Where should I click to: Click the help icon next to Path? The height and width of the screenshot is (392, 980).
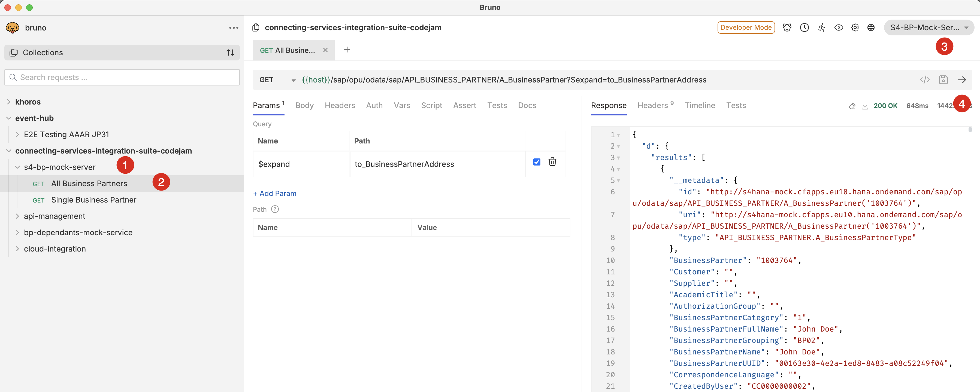[x=275, y=209]
